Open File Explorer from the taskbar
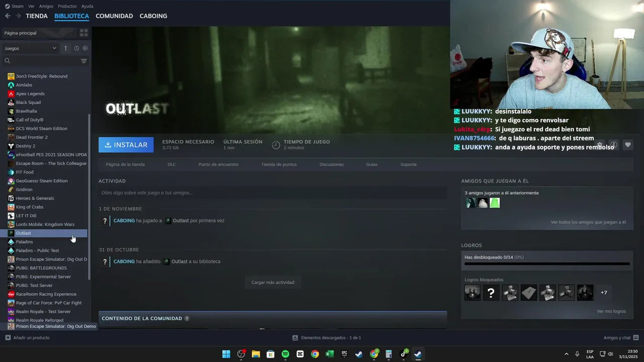The width and height of the screenshot is (644, 362). pos(256,354)
